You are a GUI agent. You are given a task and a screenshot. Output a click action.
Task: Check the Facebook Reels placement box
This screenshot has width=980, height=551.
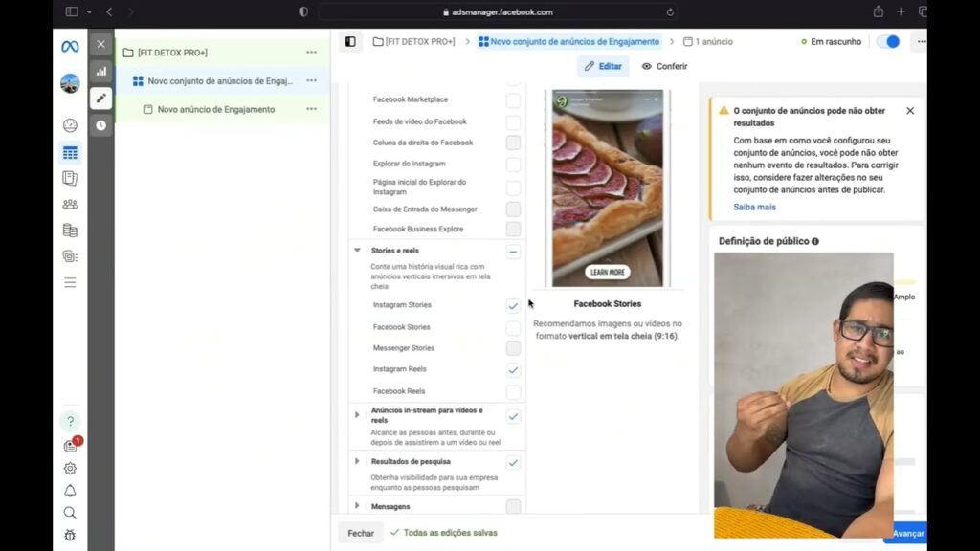point(513,392)
